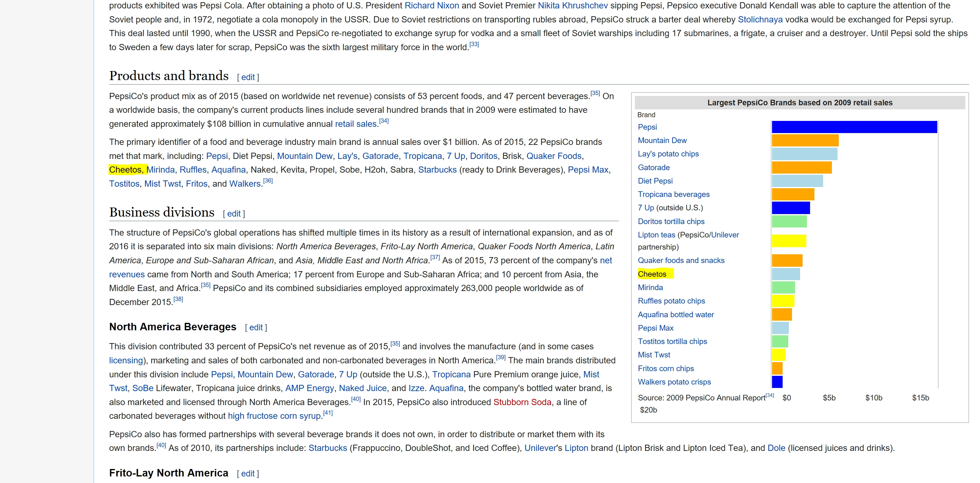Open the AMP Energy link
Screen dimensions: 980x483
tap(309, 388)
